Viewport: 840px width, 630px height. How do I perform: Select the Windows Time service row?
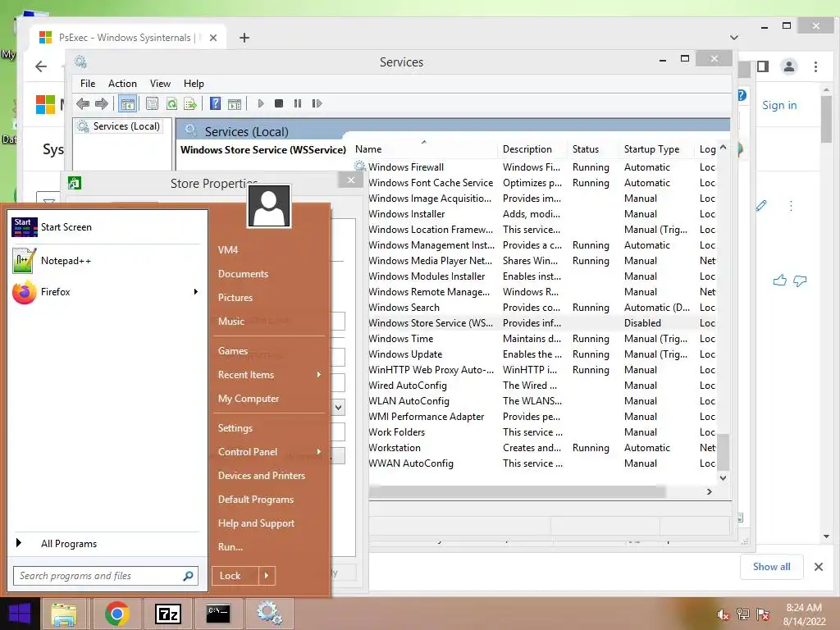coord(541,339)
